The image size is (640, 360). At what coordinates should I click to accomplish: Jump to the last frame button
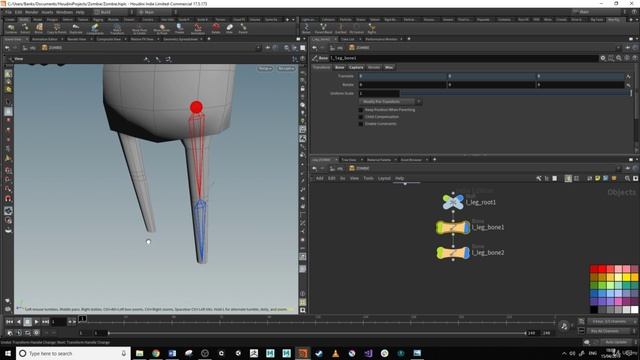coord(45,322)
